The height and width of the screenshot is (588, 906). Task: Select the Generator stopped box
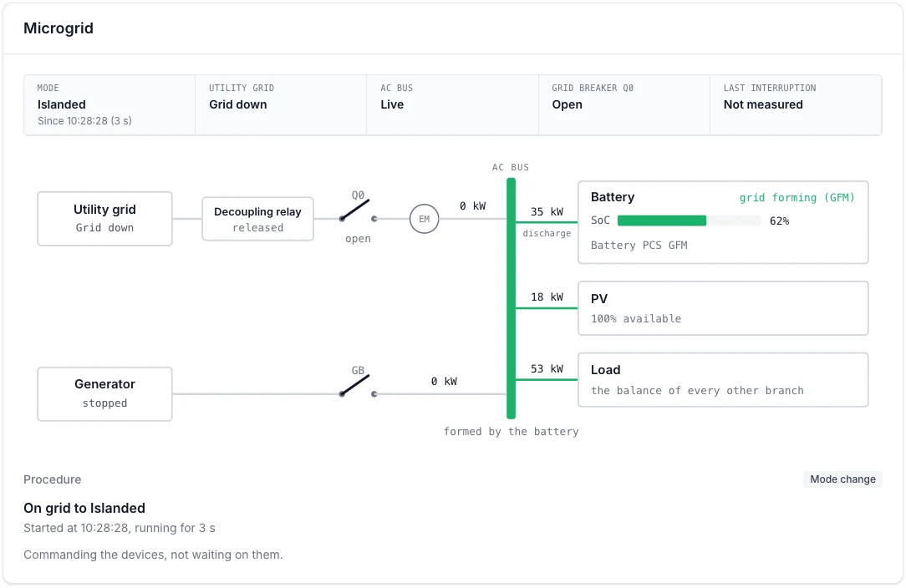(x=104, y=394)
